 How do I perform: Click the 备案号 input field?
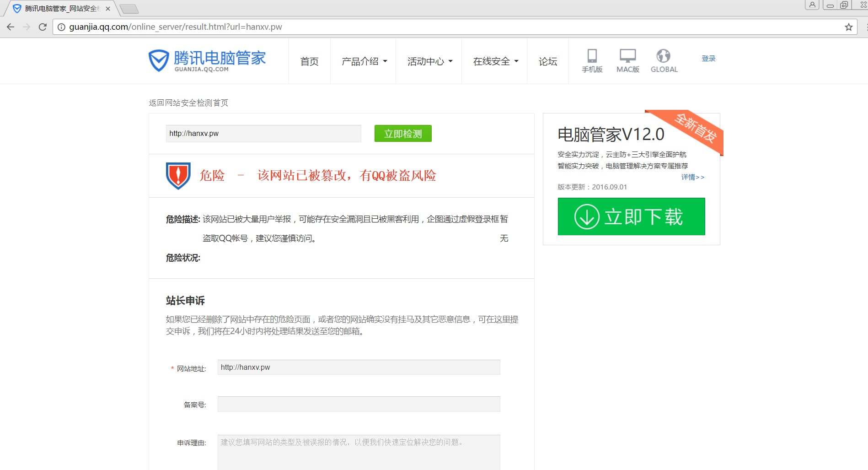359,404
